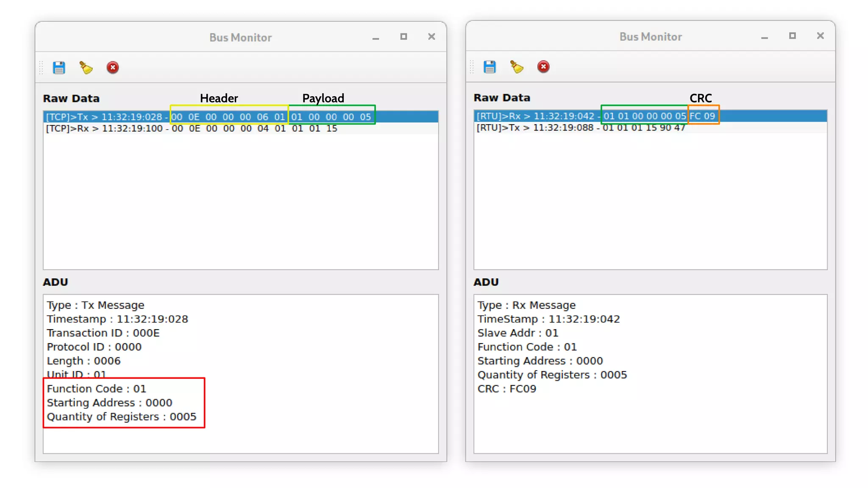Click 'Timestamp : 11:32:19:028' in left ADU panel
The width and height of the screenshot is (868, 488).
117,319
